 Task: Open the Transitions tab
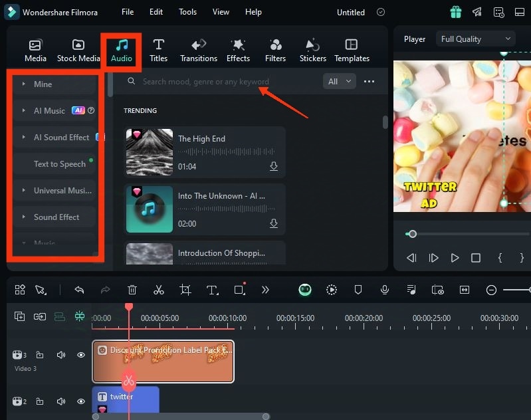[x=199, y=51]
